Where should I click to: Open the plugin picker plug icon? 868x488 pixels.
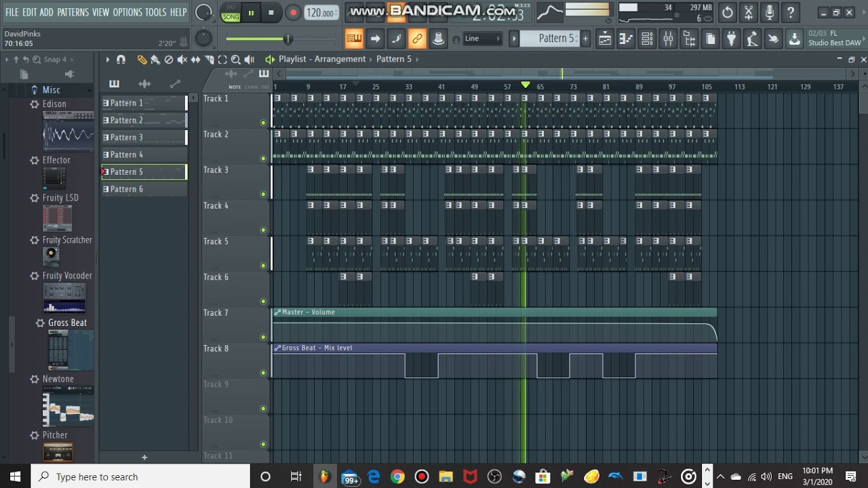point(731,39)
